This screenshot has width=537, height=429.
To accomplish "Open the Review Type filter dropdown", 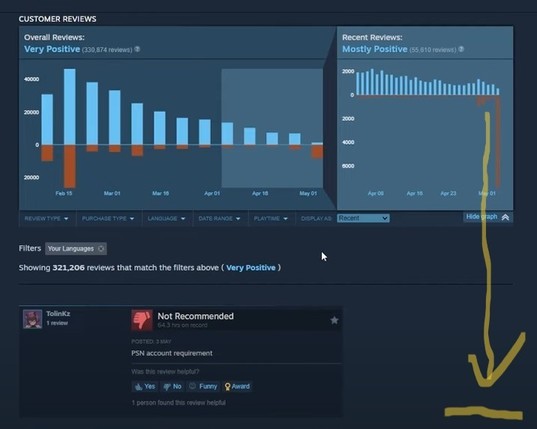I will (47, 218).
